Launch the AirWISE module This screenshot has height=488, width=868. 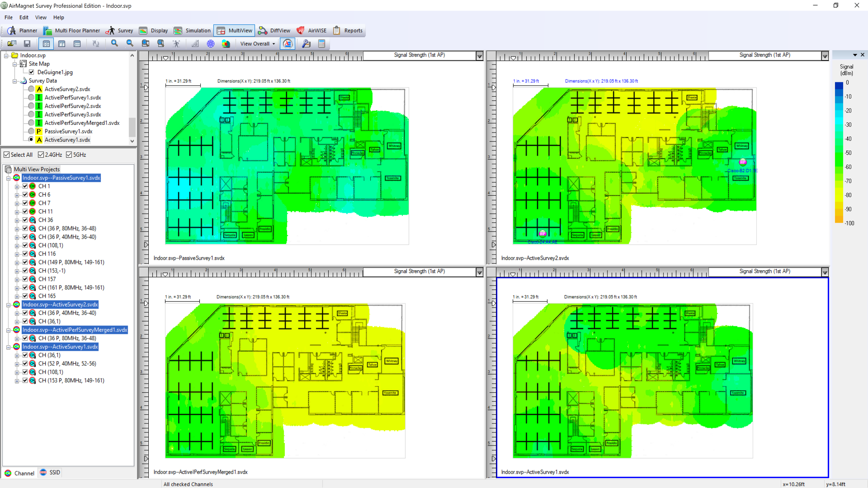311,31
